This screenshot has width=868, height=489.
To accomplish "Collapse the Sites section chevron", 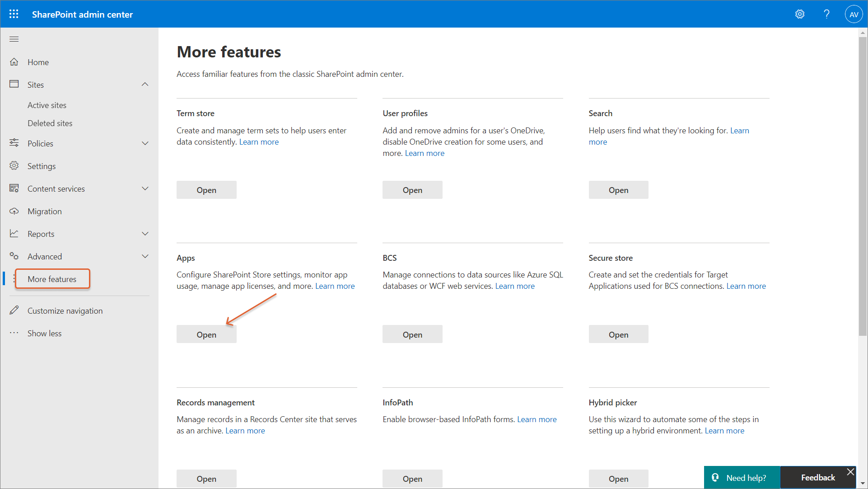I will tap(145, 85).
